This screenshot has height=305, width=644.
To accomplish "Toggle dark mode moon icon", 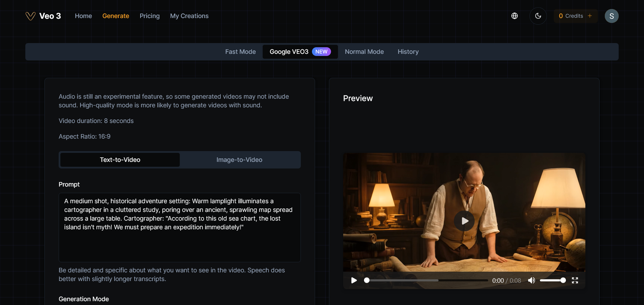I will pyautogui.click(x=538, y=16).
